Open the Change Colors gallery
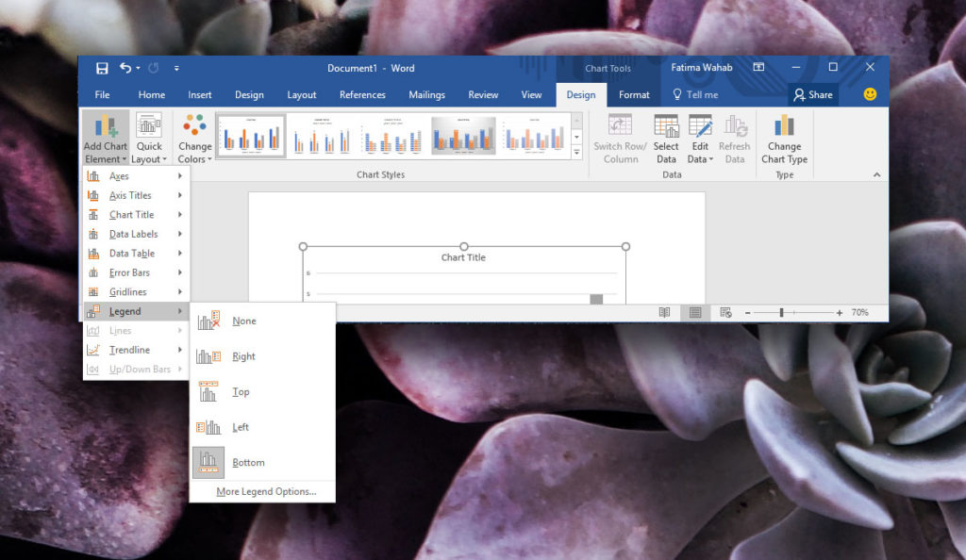Image resolution: width=966 pixels, height=560 pixels. [194, 139]
